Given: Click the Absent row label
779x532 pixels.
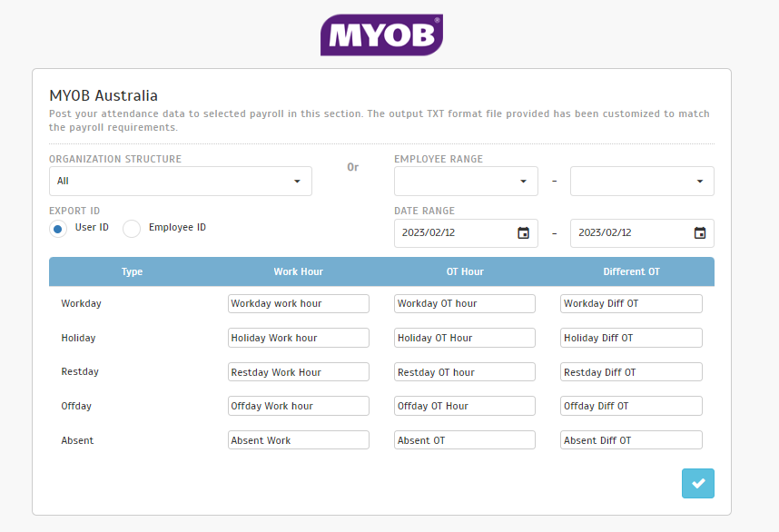Looking at the screenshot, I should [77, 440].
